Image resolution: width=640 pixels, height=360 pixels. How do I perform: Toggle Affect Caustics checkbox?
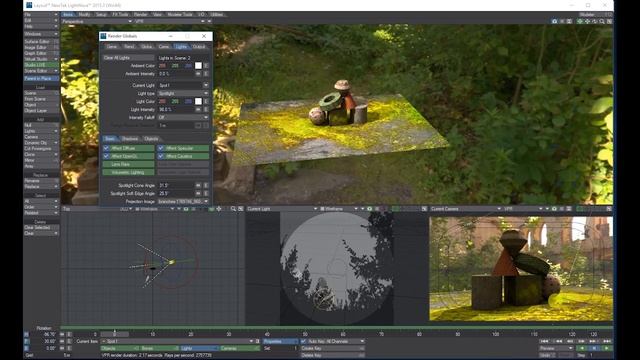point(161,156)
